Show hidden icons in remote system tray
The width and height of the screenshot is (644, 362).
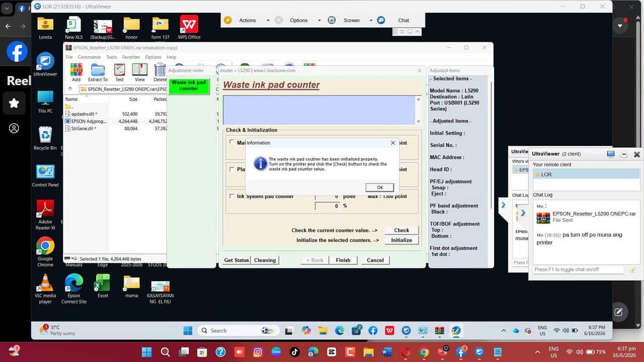(503, 331)
